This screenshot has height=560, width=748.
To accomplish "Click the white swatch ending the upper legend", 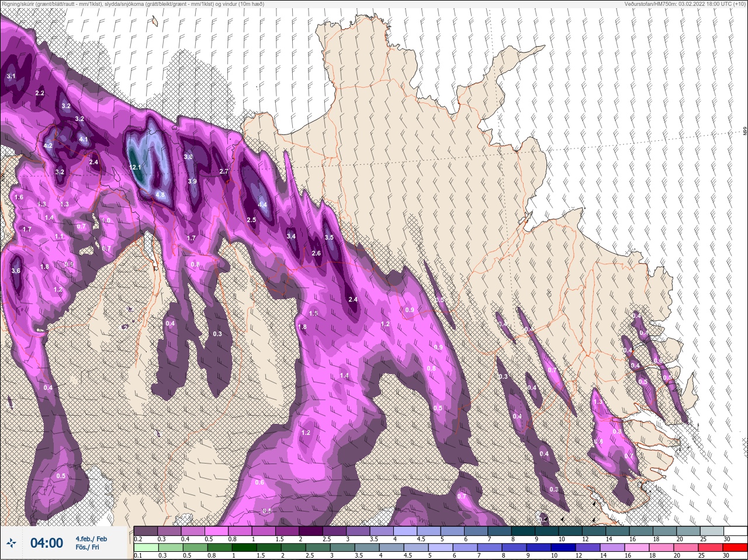I will point(735,531).
